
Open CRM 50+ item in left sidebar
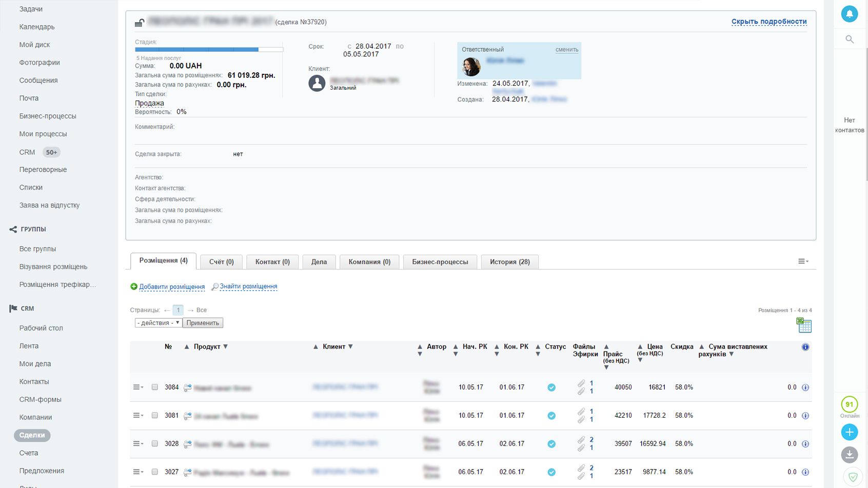click(x=40, y=152)
